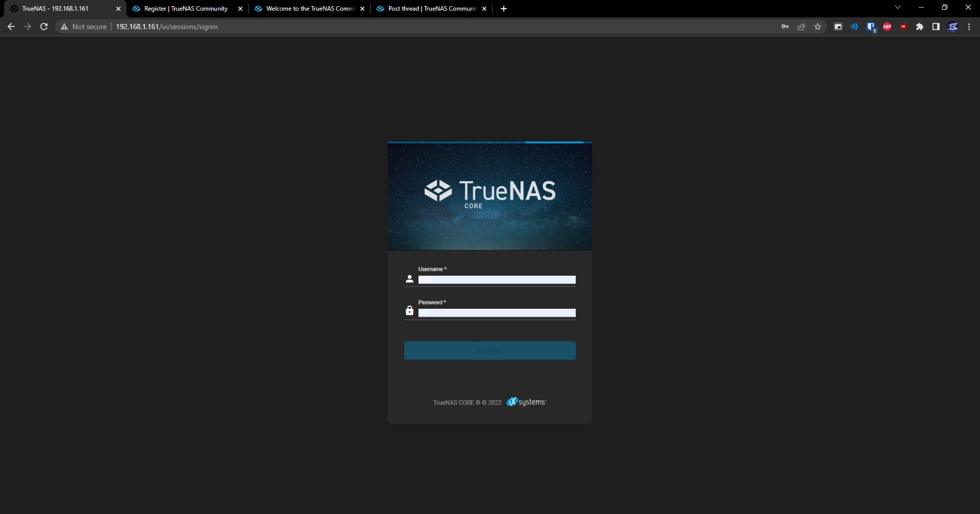Image resolution: width=980 pixels, height=514 pixels.
Task: Click the 'TrueNAS CORE ® © 2022' footer text
Action: coord(467,403)
